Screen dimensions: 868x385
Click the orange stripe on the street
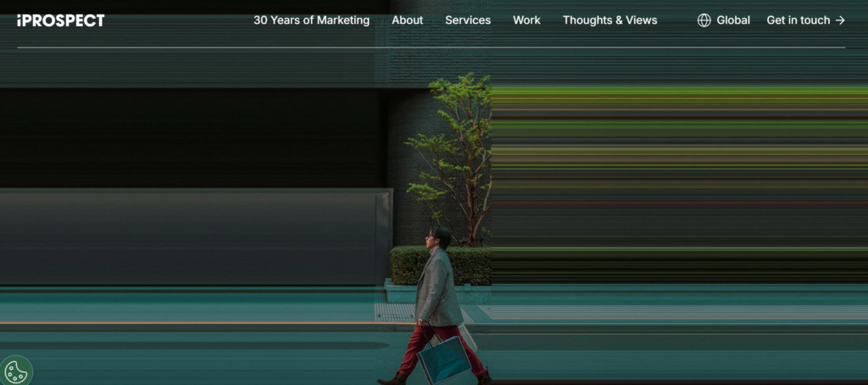tap(188, 323)
